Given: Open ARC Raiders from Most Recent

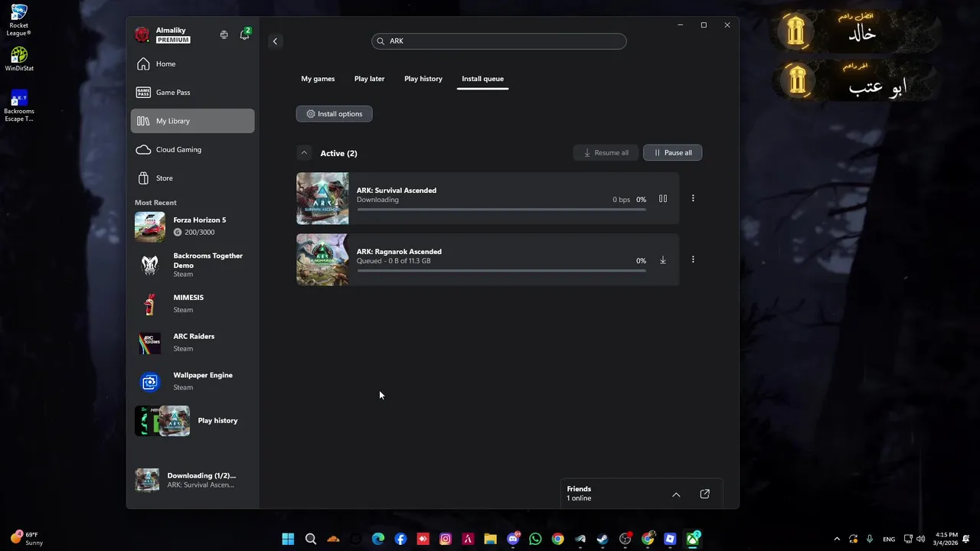Looking at the screenshot, I should [192, 343].
